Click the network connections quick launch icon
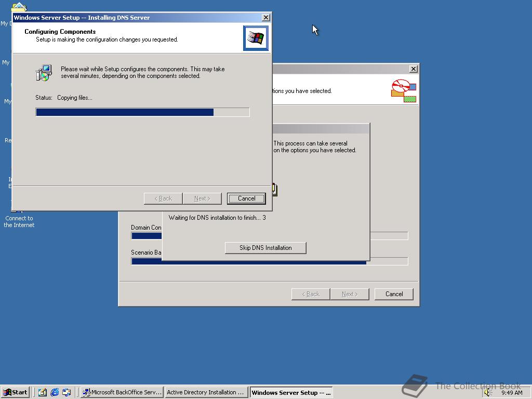This screenshot has width=532, height=399. point(66,392)
